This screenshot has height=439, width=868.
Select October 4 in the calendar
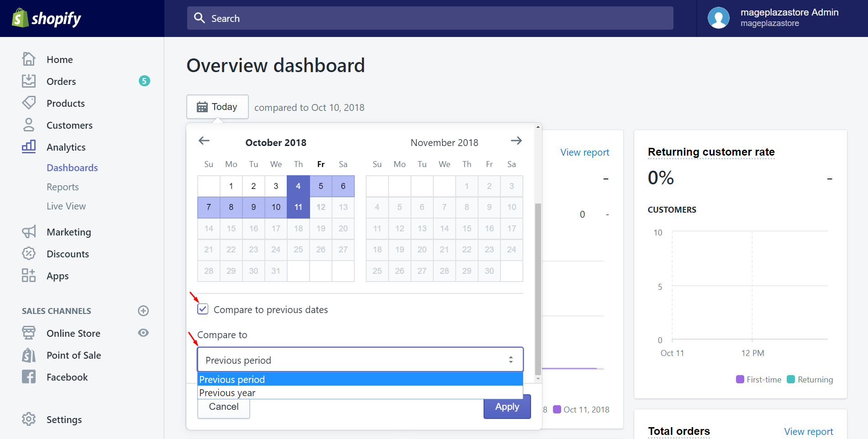[298, 186]
